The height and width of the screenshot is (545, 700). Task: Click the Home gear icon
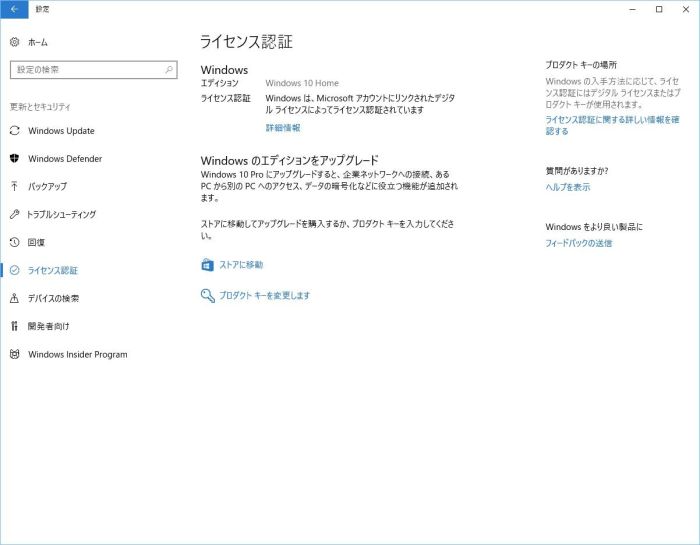14,42
